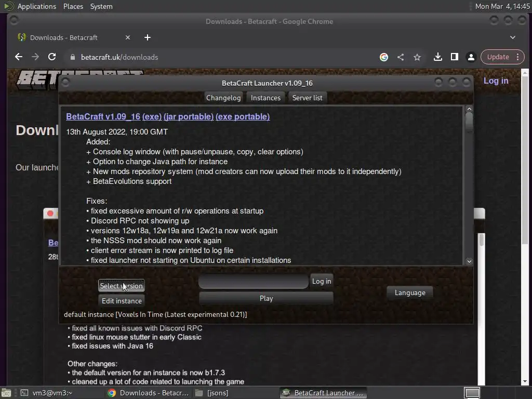This screenshot has width=532, height=399.
Task: Open the Language selector button
Action: point(410,292)
